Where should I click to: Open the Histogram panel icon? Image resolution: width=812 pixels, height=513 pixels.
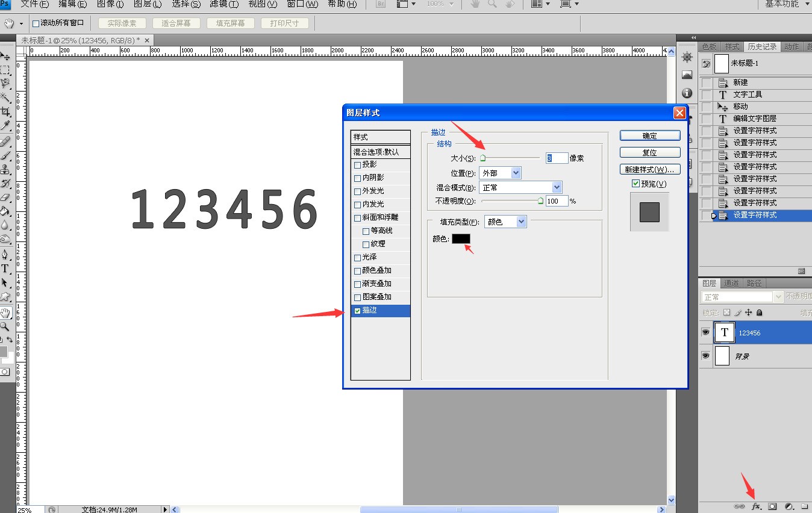pos(687,75)
